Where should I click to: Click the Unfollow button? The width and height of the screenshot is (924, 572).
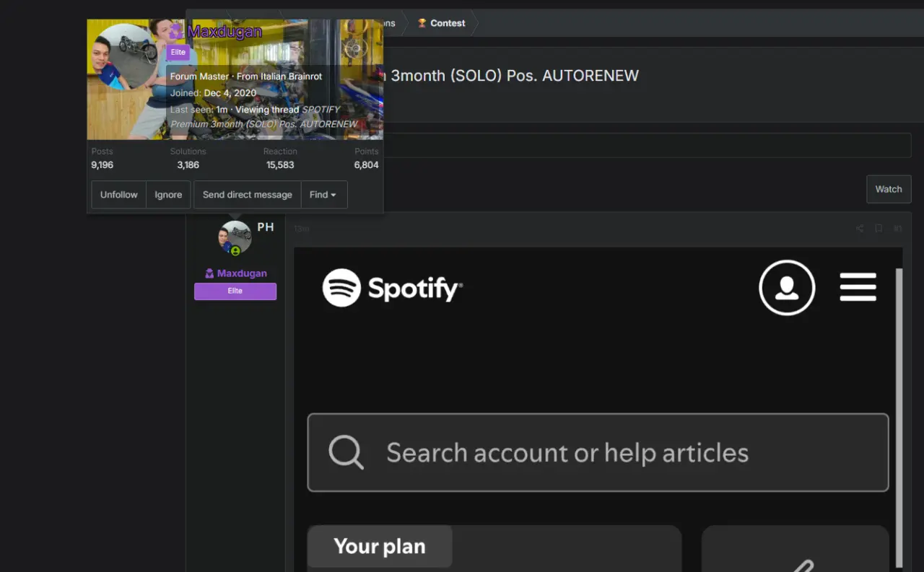(119, 195)
